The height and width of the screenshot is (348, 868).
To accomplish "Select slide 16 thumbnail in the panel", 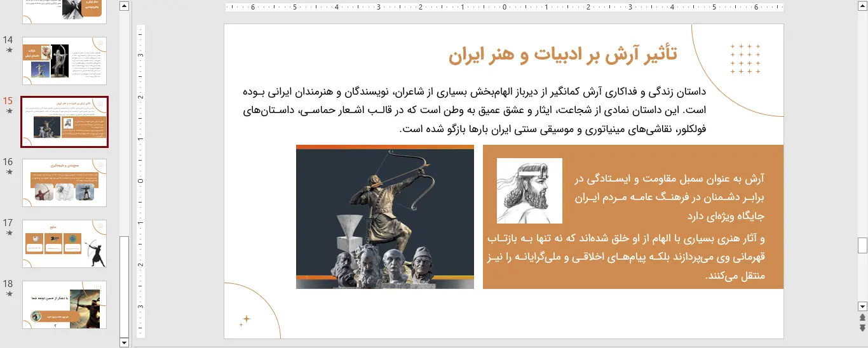I will [64, 183].
